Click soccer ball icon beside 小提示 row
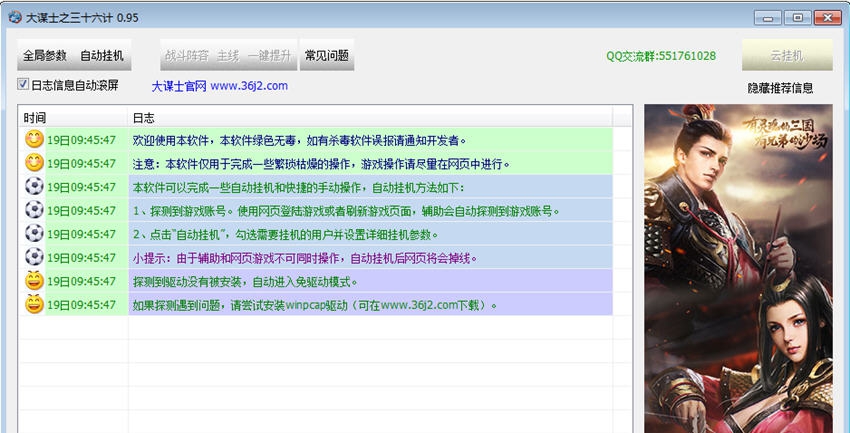The image size is (850, 433). click(34, 256)
